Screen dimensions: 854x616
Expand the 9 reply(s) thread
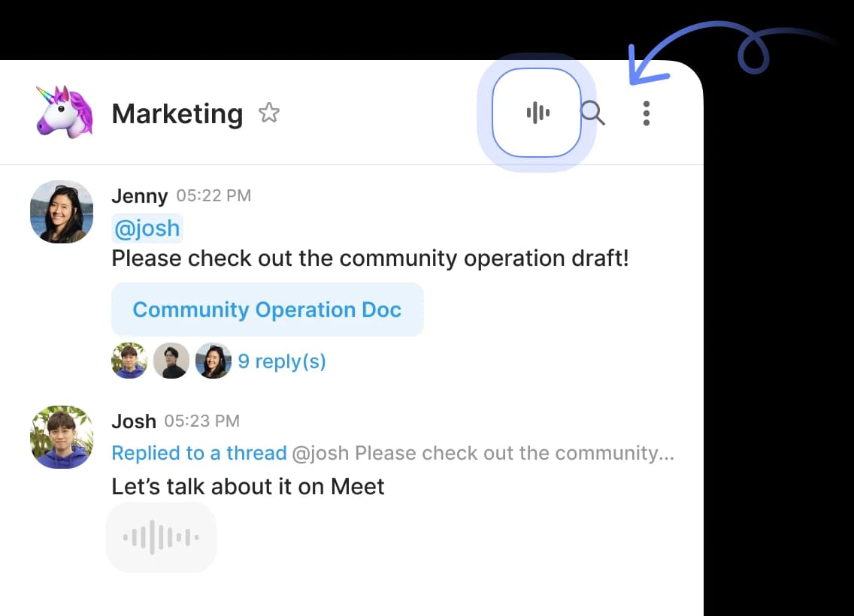click(282, 361)
